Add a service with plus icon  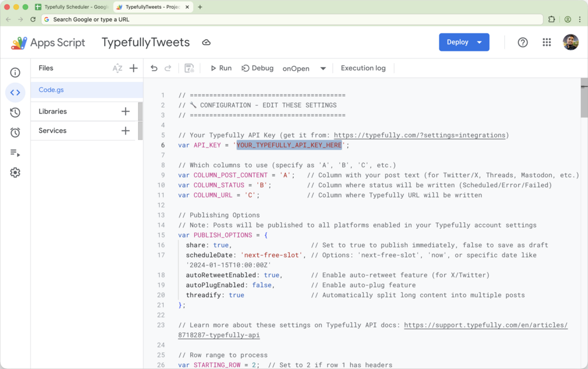(126, 130)
